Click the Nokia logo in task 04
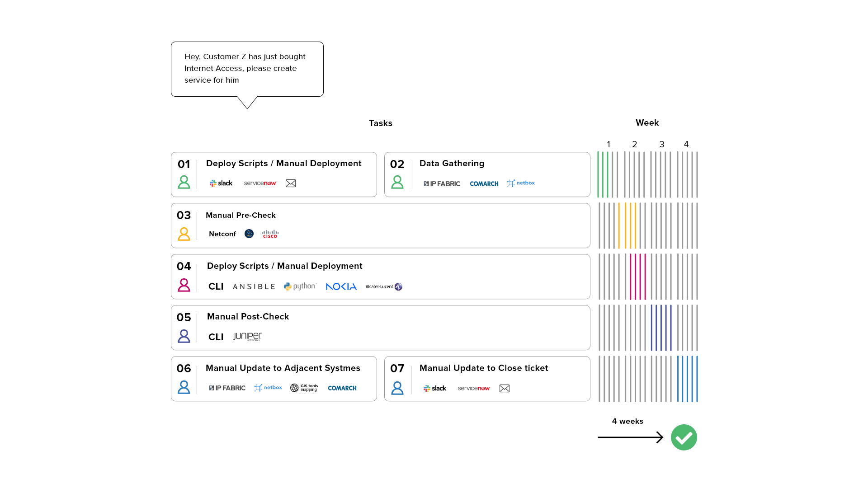Screen dimensions: 868x488 pos(341,286)
